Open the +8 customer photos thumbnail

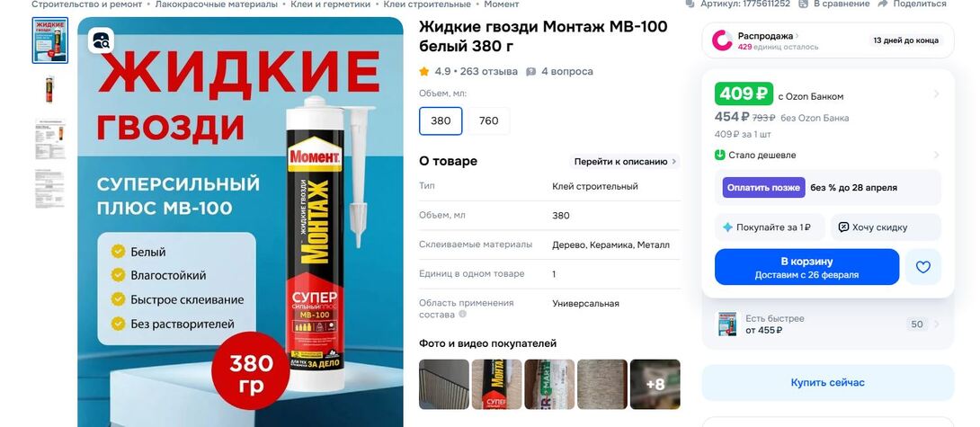click(x=655, y=385)
